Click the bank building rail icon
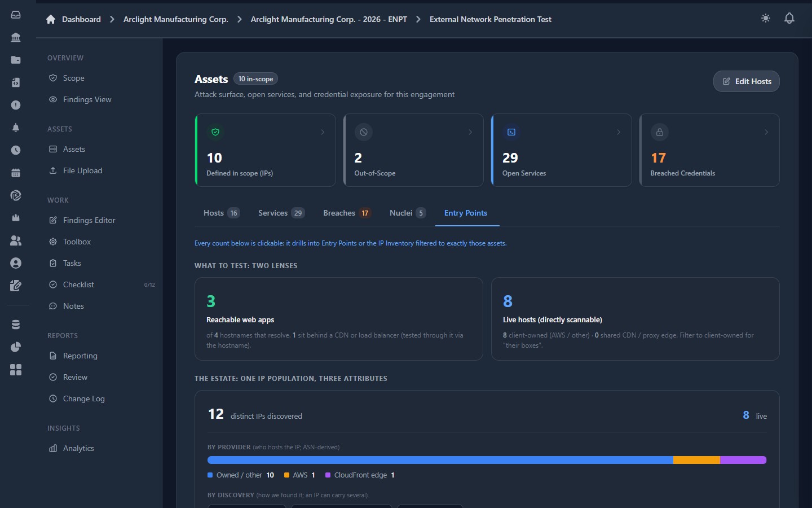The width and height of the screenshot is (812, 508). click(16, 37)
